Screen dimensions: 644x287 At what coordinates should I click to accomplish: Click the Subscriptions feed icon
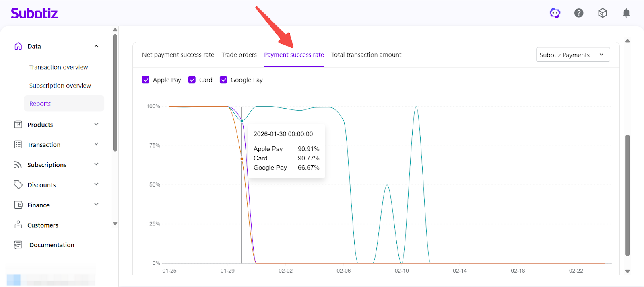click(18, 165)
